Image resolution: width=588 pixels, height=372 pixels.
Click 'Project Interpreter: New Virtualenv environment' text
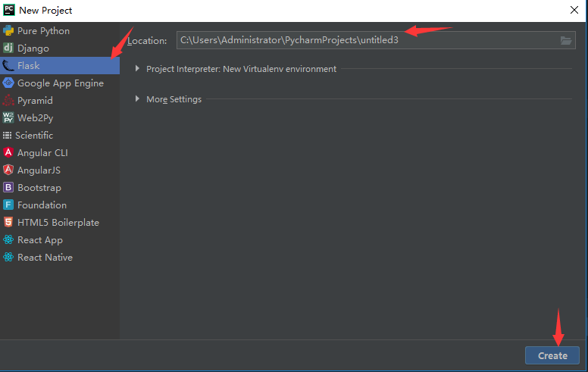[x=241, y=69]
